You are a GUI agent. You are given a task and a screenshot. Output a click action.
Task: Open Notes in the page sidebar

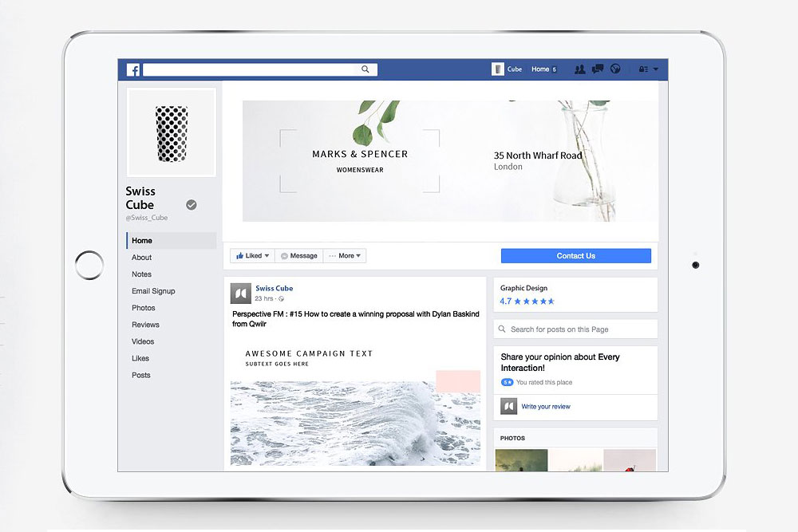point(141,274)
